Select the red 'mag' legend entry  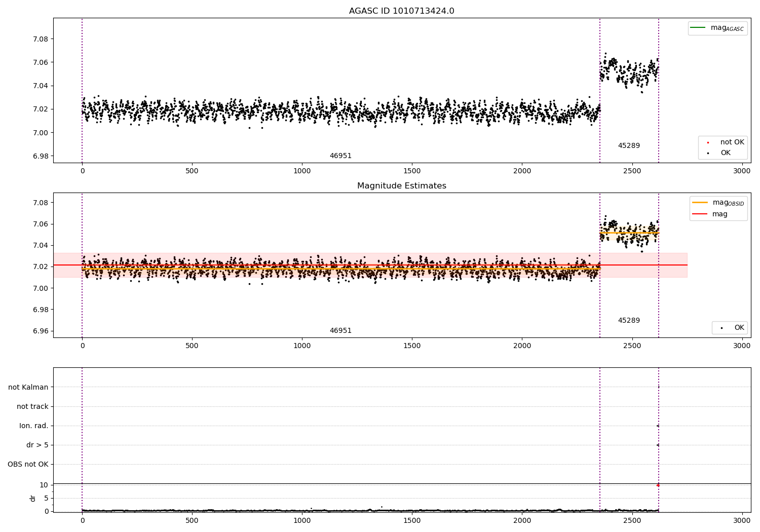pos(710,214)
